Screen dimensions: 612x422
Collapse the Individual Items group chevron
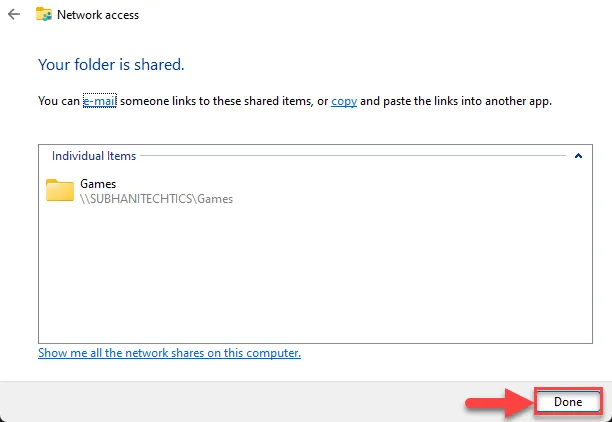point(578,156)
